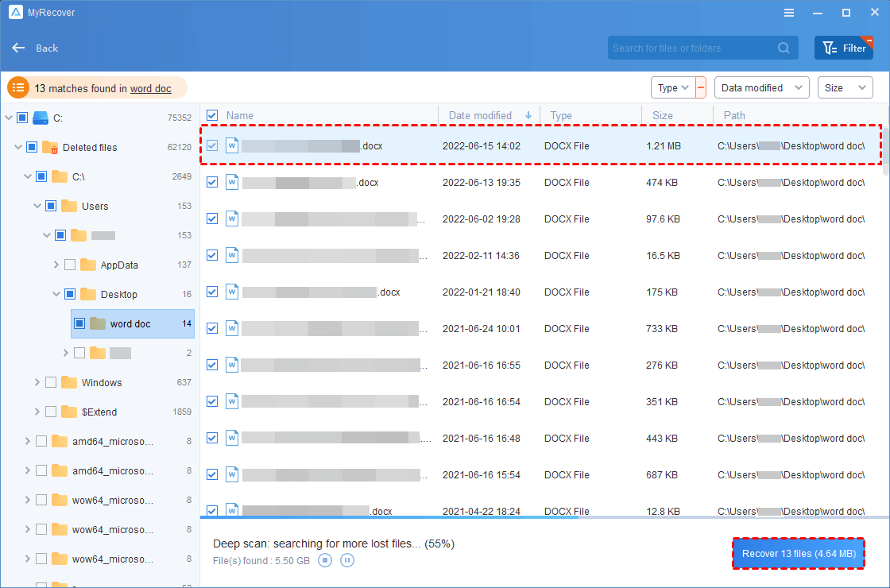Sort by the Size column header
Image resolution: width=890 pixels, height=588 pixels.
pyautogui.click(x=663, y=115)
